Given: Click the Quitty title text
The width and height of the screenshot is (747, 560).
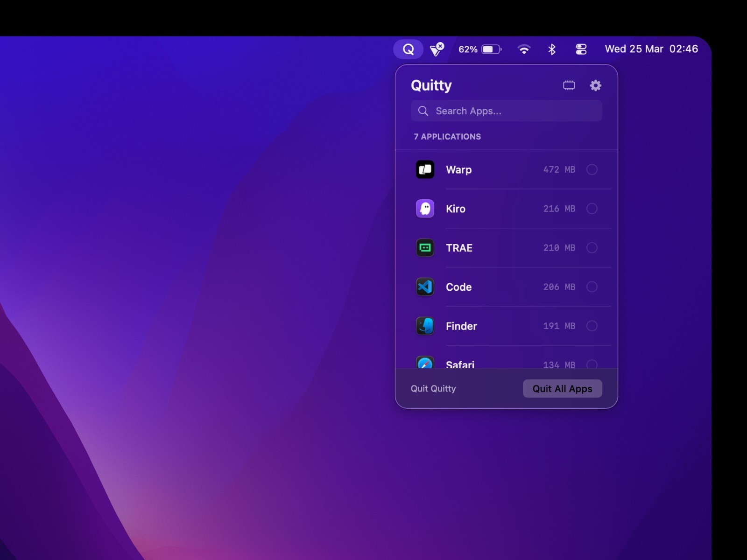Looking at the screenshot, I should (431, 85).
